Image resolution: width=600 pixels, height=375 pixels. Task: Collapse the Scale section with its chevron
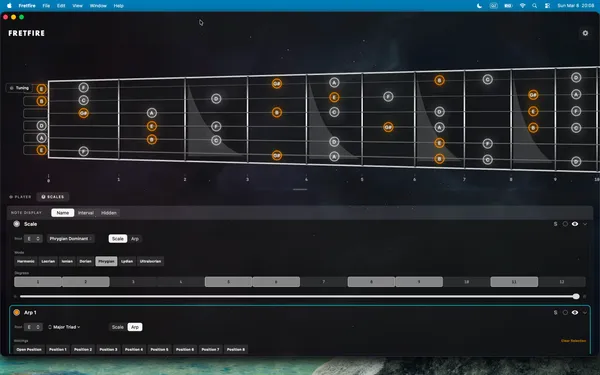[585, 224]
